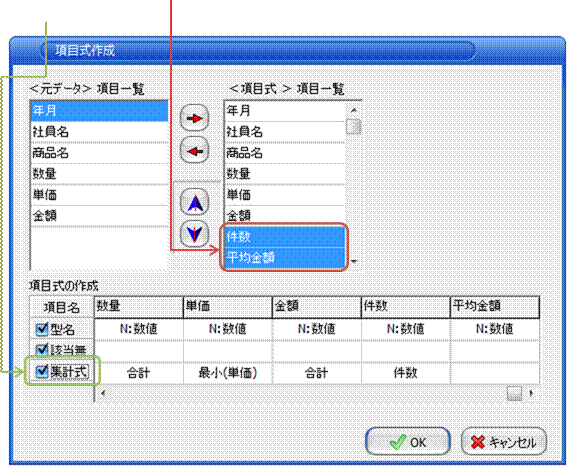Click the 合計 aggregation cell under 数量
This screenshot has width=568, height=466.
pos(139,373)
